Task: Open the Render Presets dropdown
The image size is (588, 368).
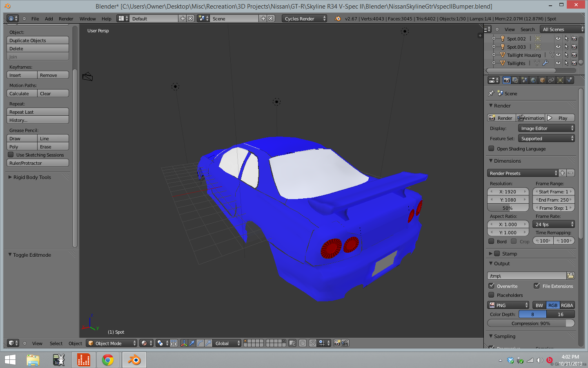Action: tap(522, 173)
